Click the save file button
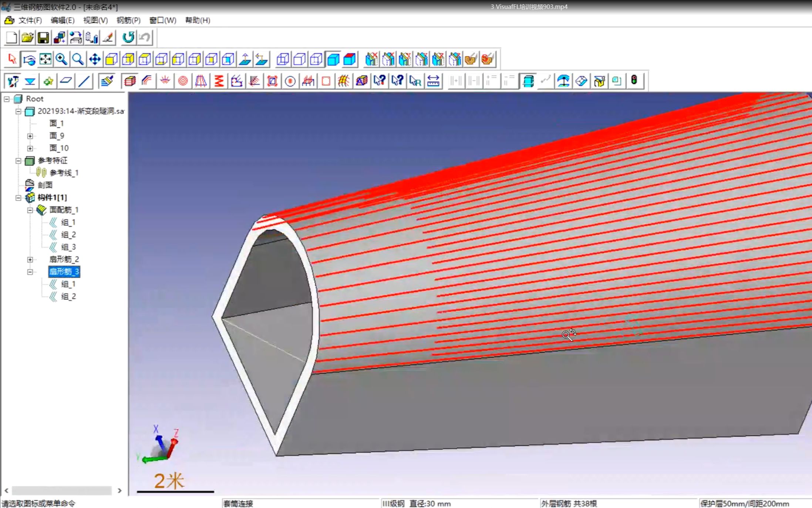This screenshot has height=508, width=812. tap(43, 37)
